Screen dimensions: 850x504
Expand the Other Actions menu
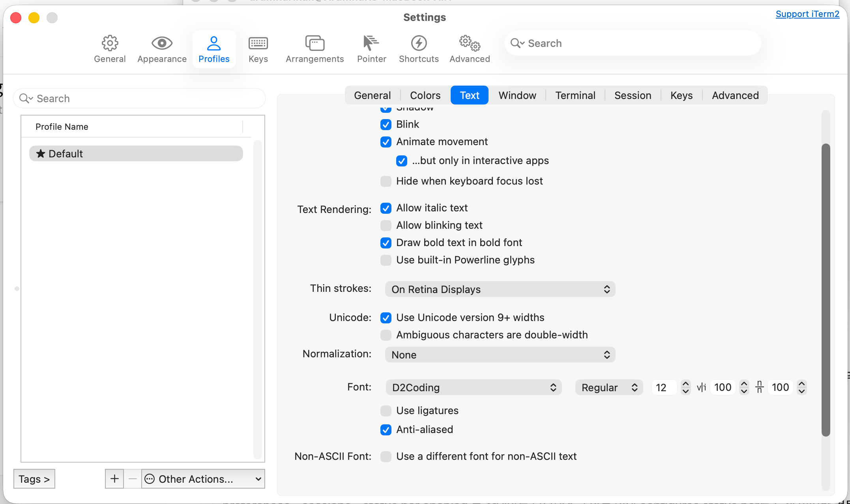[203, 479]
